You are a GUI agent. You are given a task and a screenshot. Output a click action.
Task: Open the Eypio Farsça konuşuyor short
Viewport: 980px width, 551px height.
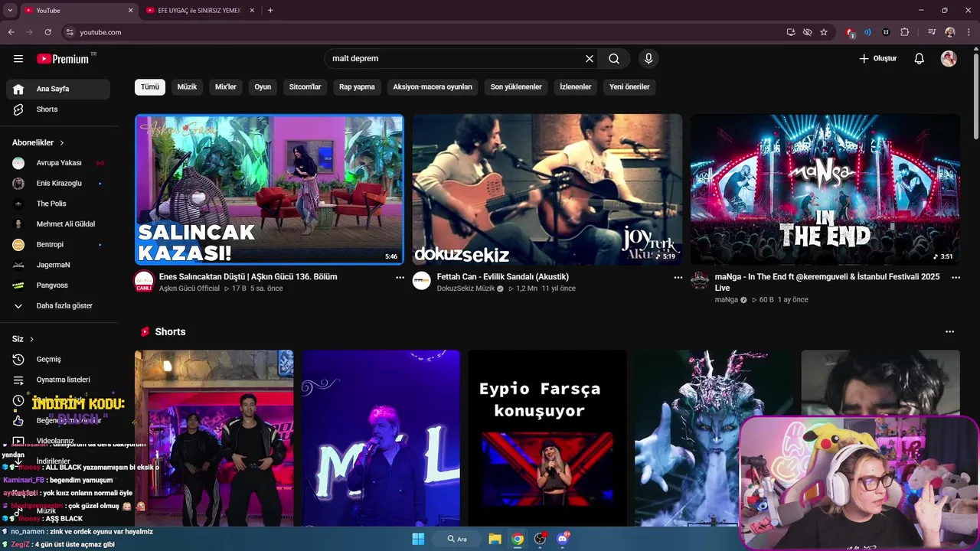pos(547,438)
